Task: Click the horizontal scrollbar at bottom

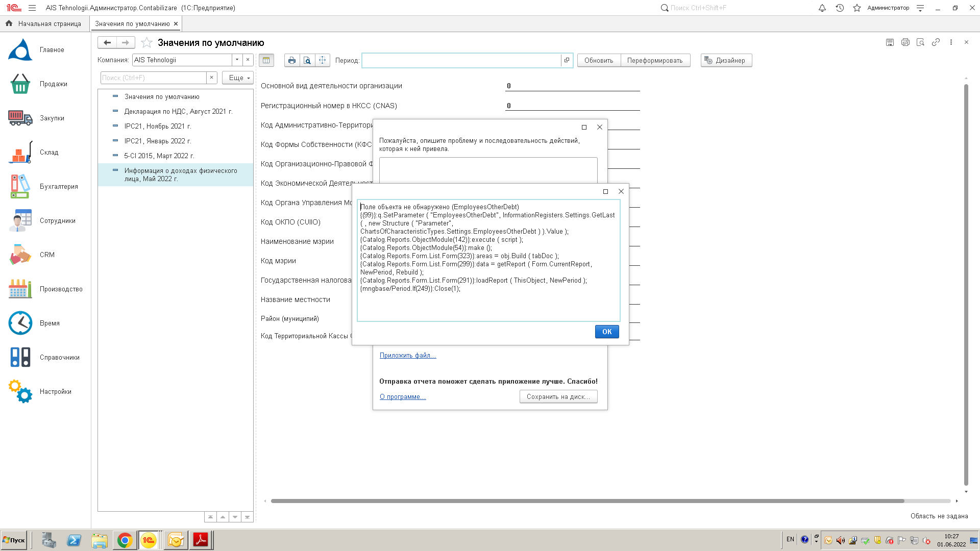Action: click(587, 501)
